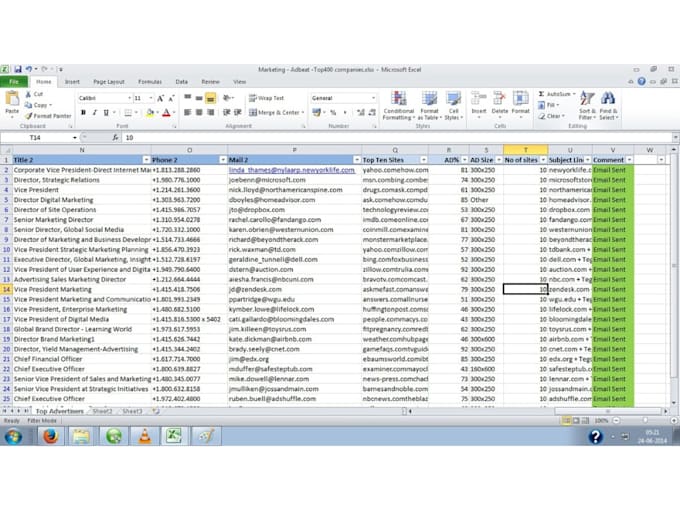Open the Fill menu
680x510 pixels.
coord(548,105)
